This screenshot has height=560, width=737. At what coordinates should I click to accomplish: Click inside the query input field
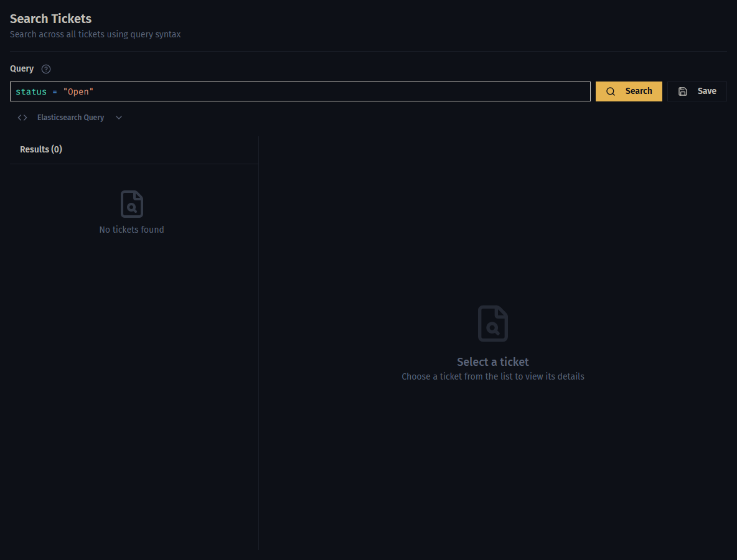coord(300,91)
